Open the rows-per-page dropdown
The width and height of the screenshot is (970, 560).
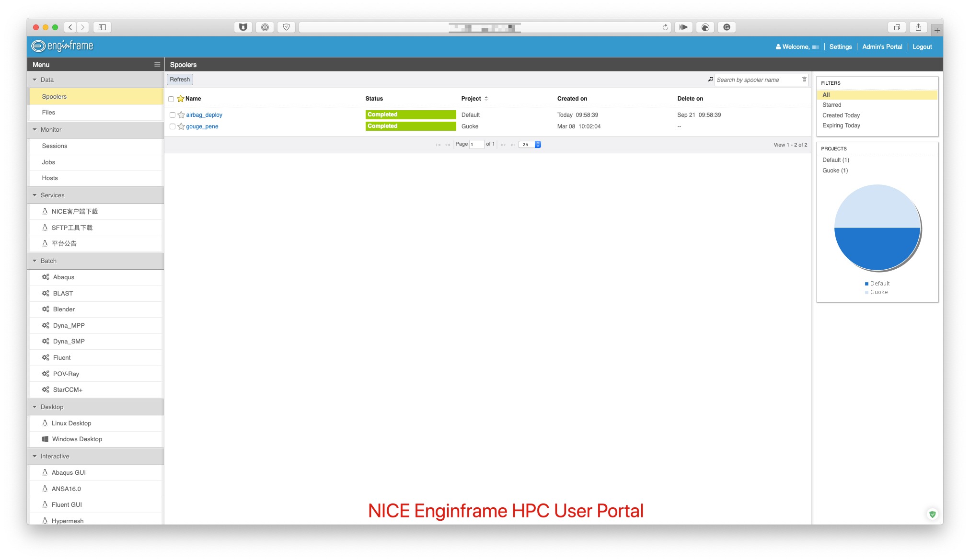530,145
